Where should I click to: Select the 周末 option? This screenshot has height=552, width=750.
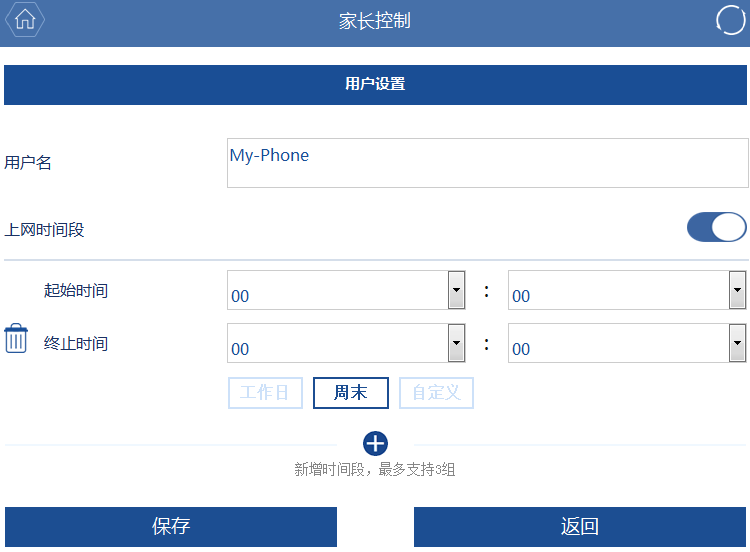pyautogui.click(x=351, y=393)
